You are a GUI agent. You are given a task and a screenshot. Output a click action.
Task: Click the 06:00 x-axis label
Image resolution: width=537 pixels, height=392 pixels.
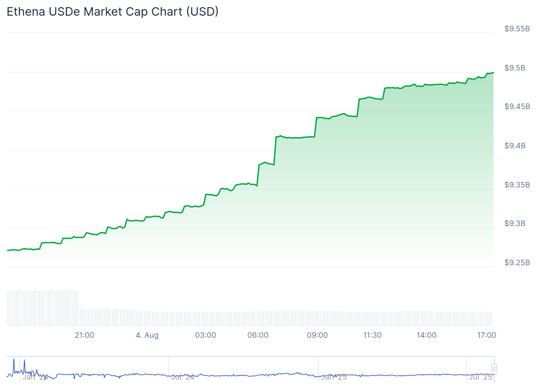coord(258,335)
